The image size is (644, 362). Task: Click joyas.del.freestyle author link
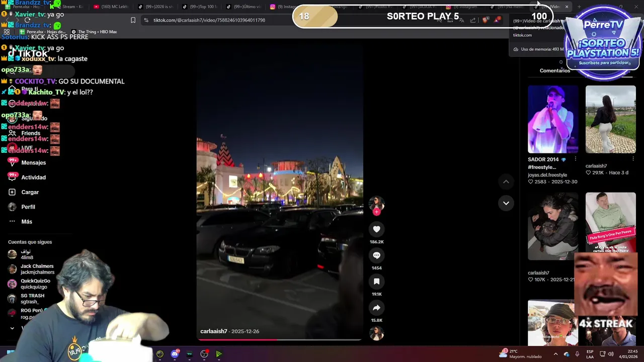(x=547, y=175)
